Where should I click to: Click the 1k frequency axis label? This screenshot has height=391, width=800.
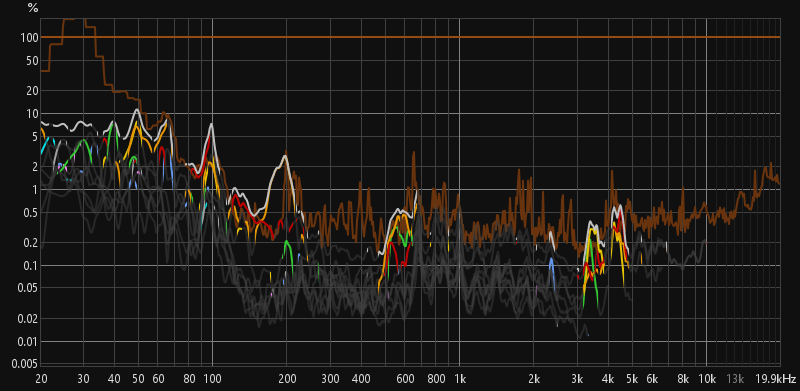[x=460, y=379]
